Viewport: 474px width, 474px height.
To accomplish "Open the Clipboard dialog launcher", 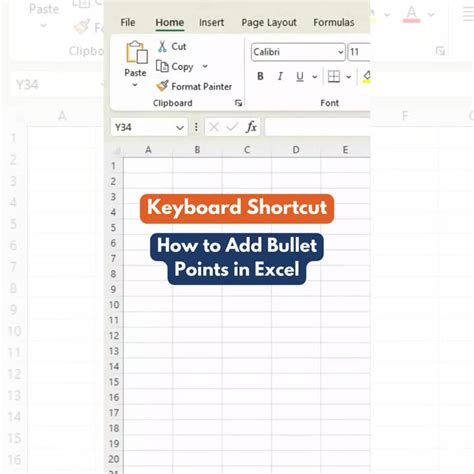I will [238, 103].
